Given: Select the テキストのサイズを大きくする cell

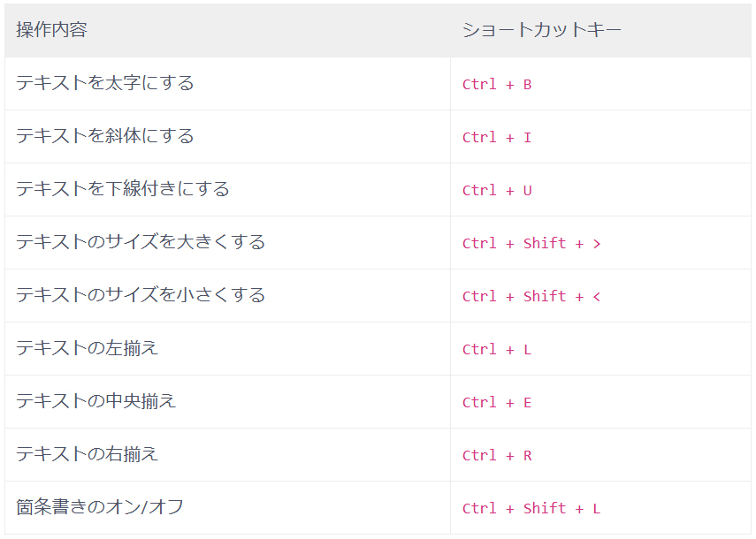Looking at the screenshot, I should (x=141, y=242).
